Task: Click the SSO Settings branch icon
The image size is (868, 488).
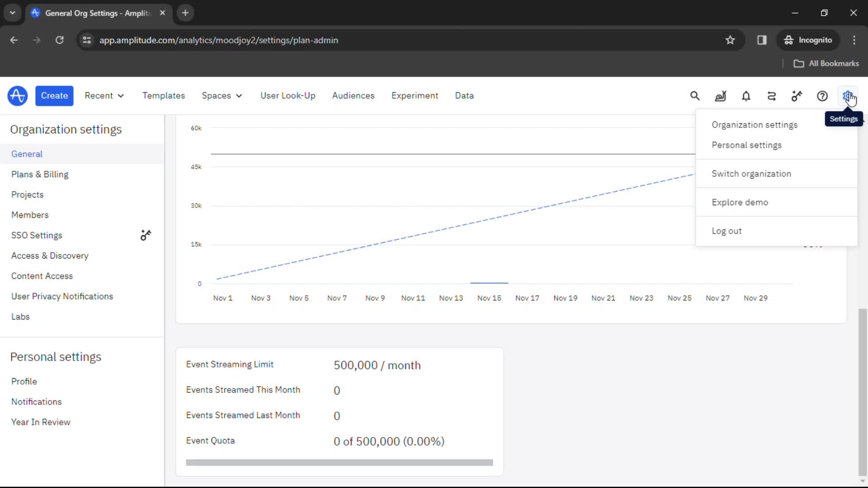Action: tap(146, 235)
